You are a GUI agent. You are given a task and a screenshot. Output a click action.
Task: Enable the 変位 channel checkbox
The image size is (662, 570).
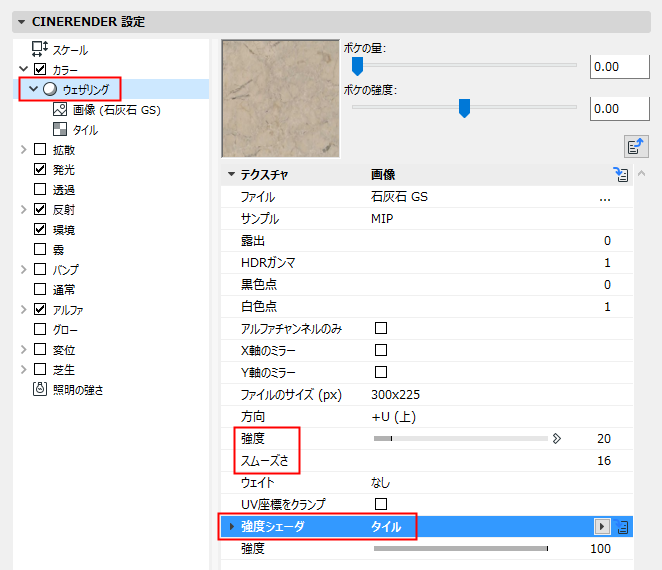40,349
